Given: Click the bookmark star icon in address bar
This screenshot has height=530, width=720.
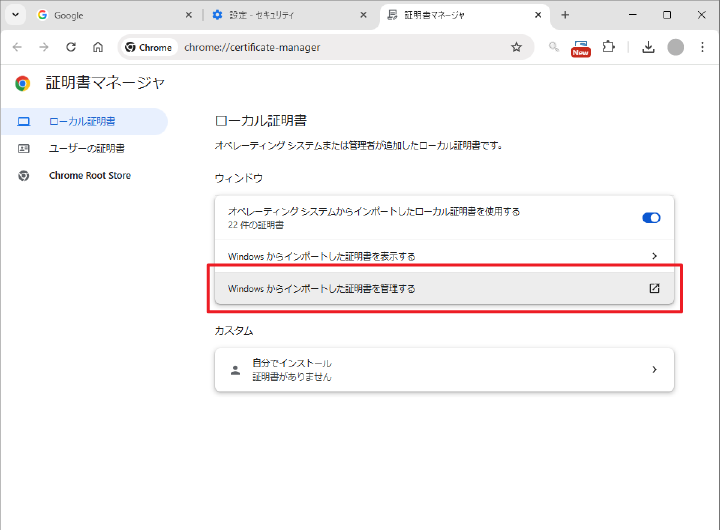Looking at the screenshot, I should point(516,47).
